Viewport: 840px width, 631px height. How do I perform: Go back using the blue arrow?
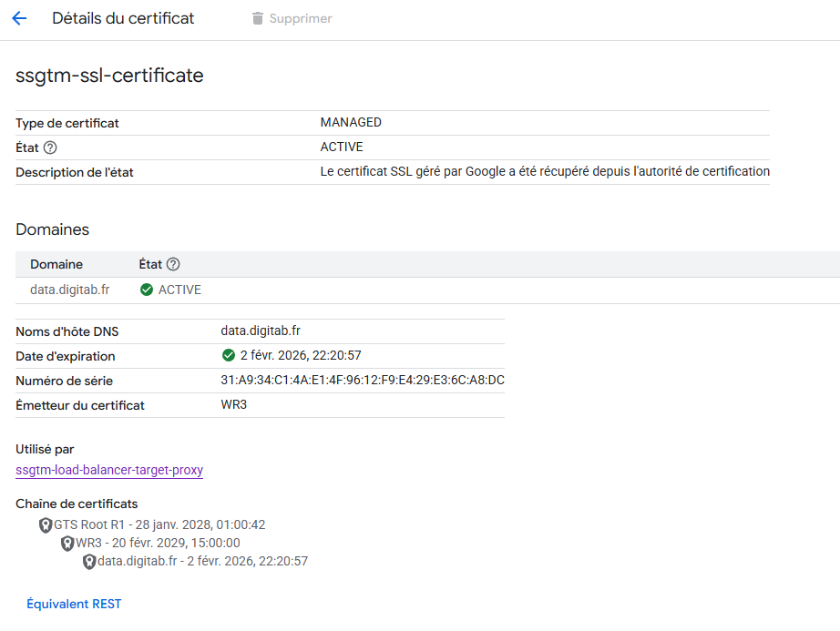(19, 18)
